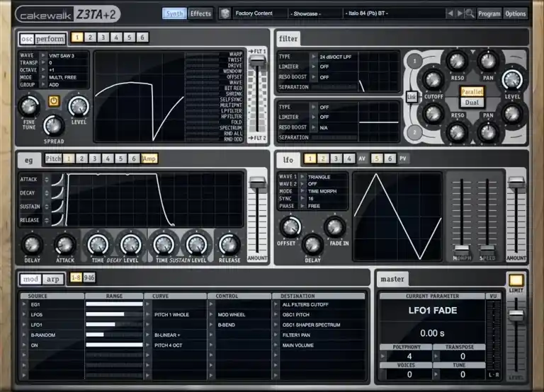Image resolution: width=544 pixels, height=392 pixels.
Task: Select the Amp envelope tab
Action: (x=149, y=158)
